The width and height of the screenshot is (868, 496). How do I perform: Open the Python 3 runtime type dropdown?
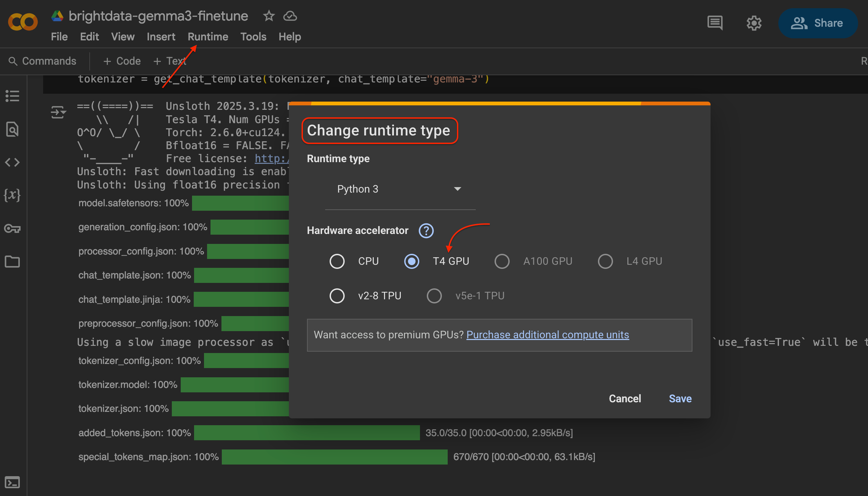point(400,189)
